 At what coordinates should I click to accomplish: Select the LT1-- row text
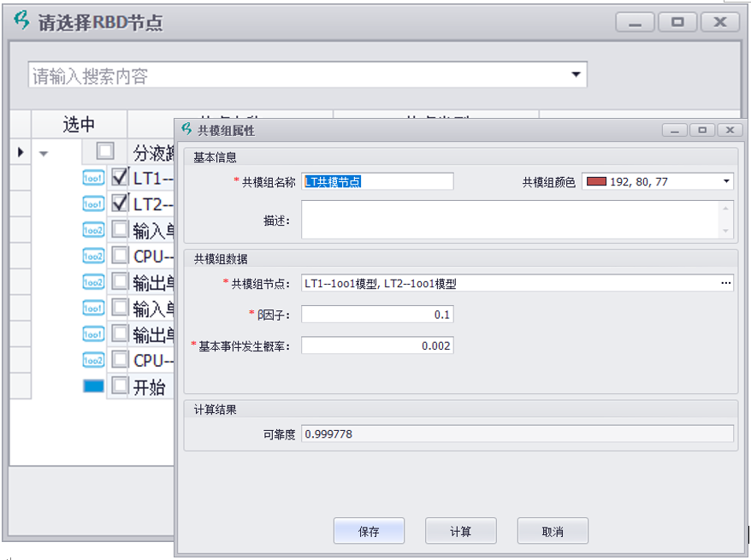tap(152, 179)
